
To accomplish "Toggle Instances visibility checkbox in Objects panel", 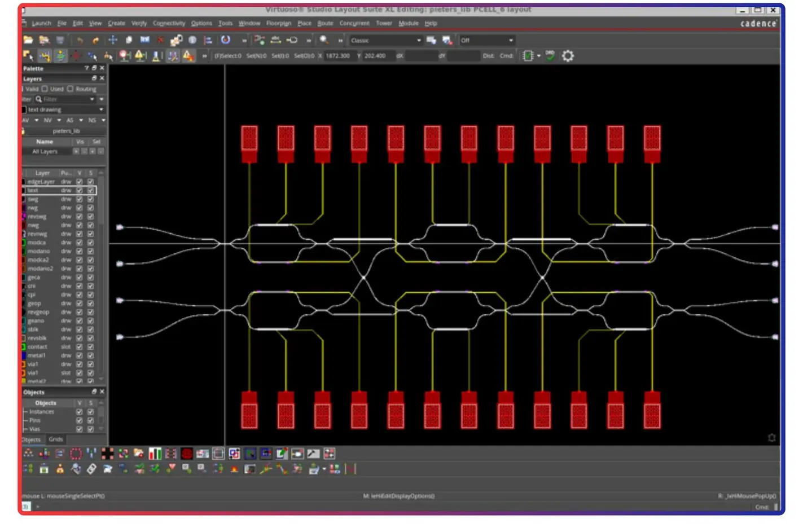I will click(x=80, y=412).
